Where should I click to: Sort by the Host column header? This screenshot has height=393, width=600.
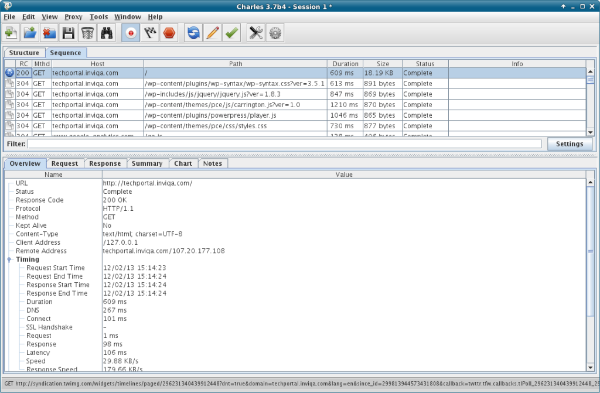(97, 64)
